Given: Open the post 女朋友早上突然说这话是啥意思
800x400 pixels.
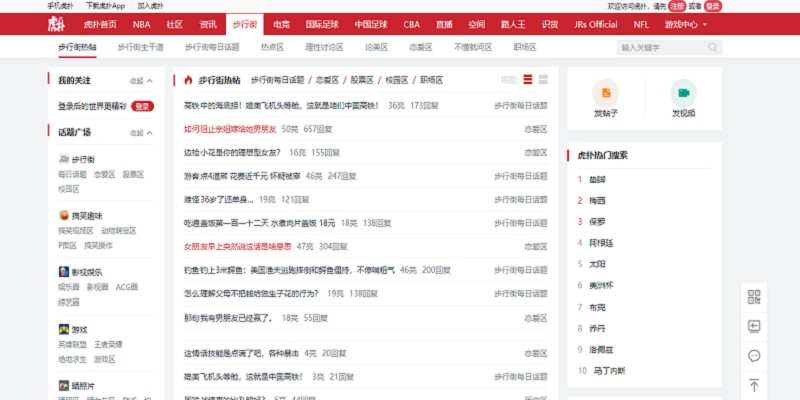Looking at the screenshot, I should (x=237, y=246).
